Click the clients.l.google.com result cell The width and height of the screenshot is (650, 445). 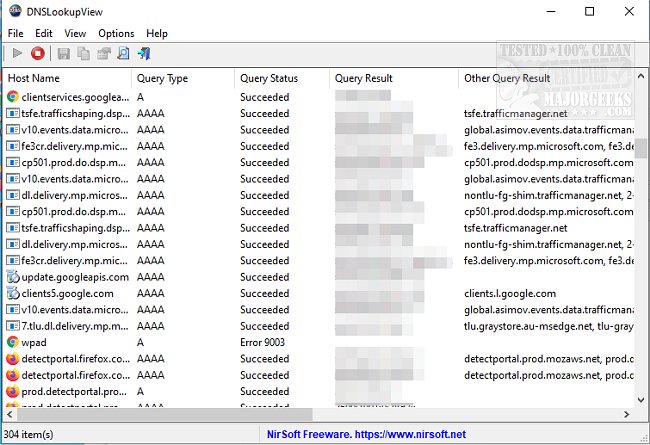[x=509, y=294]
